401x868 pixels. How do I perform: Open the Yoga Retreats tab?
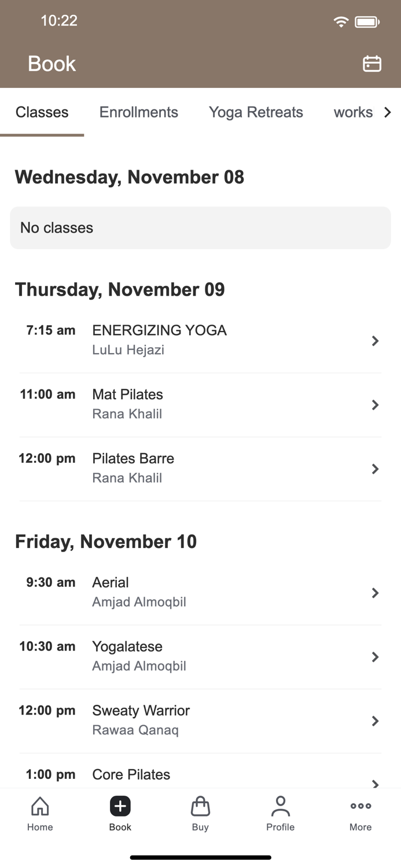click(x=256, y=112)
